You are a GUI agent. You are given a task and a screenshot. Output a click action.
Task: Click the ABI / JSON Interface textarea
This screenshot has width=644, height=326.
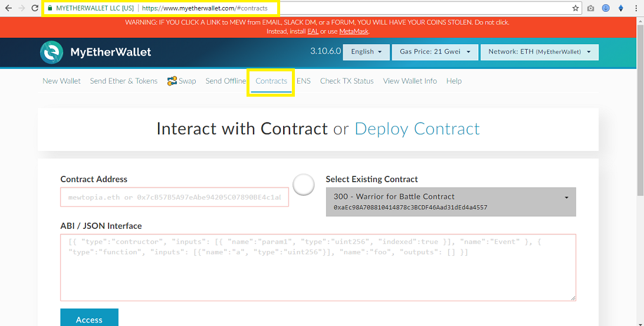(x=318, y=268)
